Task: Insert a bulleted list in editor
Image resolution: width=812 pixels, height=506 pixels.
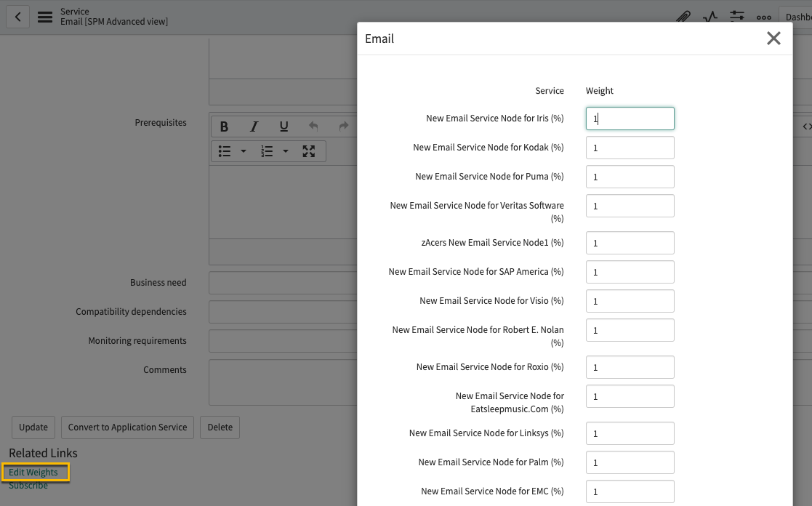Action: (x=224, y=151)
